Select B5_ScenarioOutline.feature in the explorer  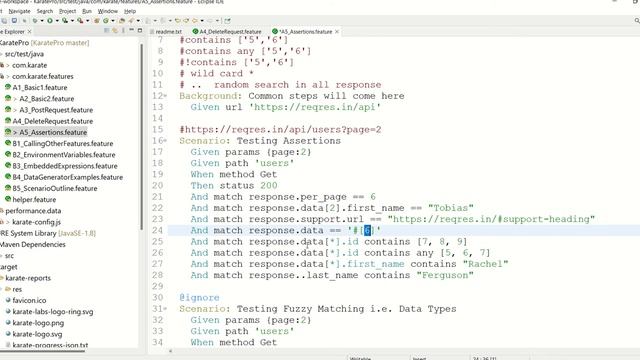pyautogui.click(x=55, y=189)
